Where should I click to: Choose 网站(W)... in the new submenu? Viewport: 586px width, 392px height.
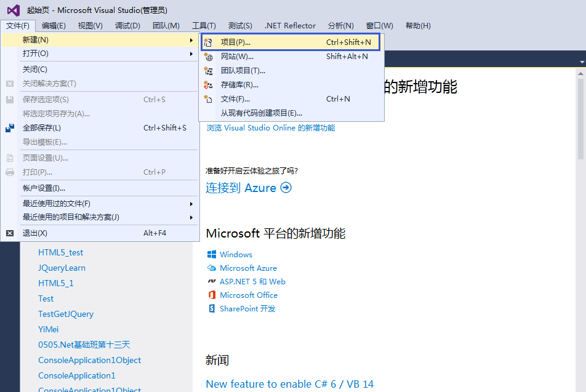292,57
